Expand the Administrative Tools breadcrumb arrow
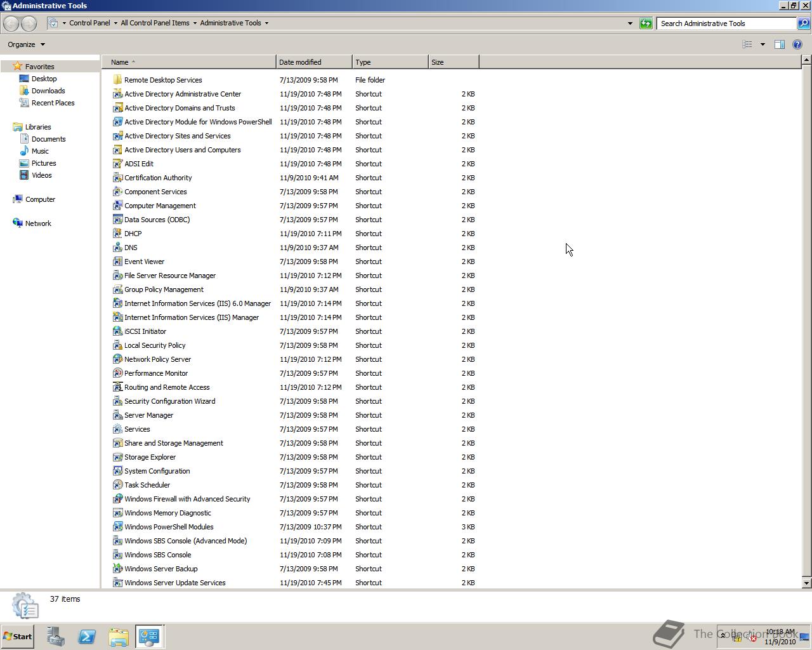Viewport: 812px width, 650px height. (x=266, y=23)
